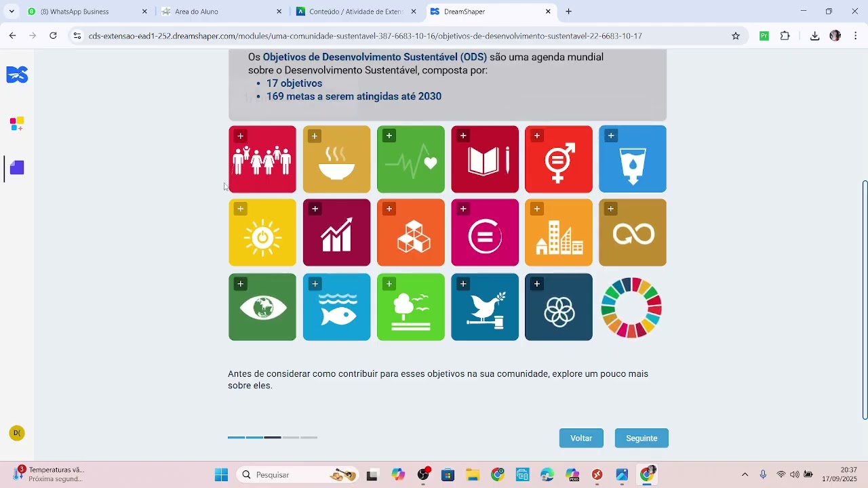Open the weather widget Temperaturas
The height and width of the screenshot is (488, 868).
pyautogui.click(x=47, y=474)
